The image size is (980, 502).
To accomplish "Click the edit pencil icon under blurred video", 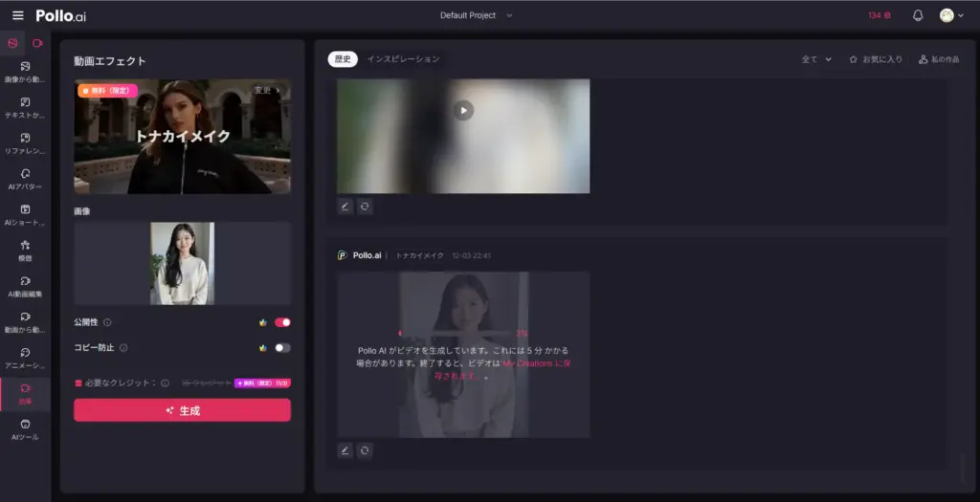I will tap(345, 207).
